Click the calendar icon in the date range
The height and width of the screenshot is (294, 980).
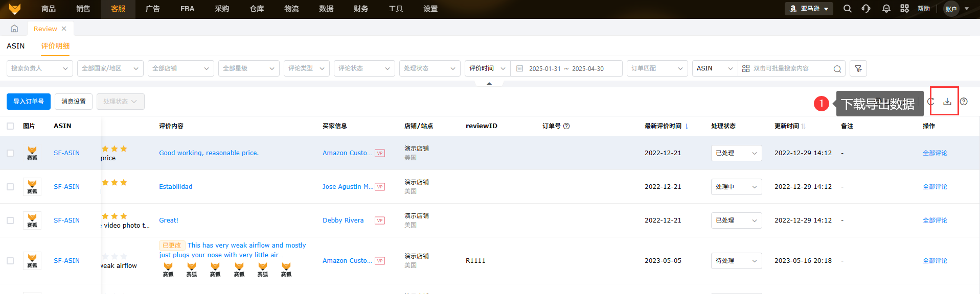click(519, 68)
